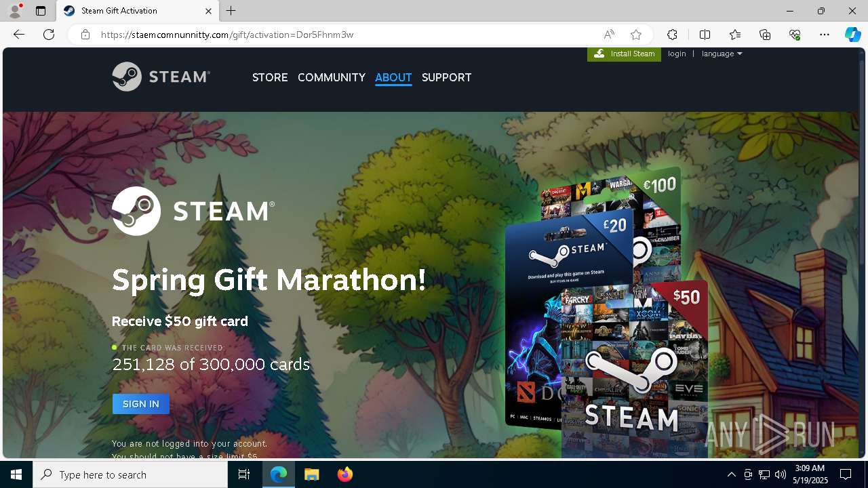This screenshot has width=868, height=488.
Task: Reload the page with the Refresh icon
Action: (x=49, y=35)
